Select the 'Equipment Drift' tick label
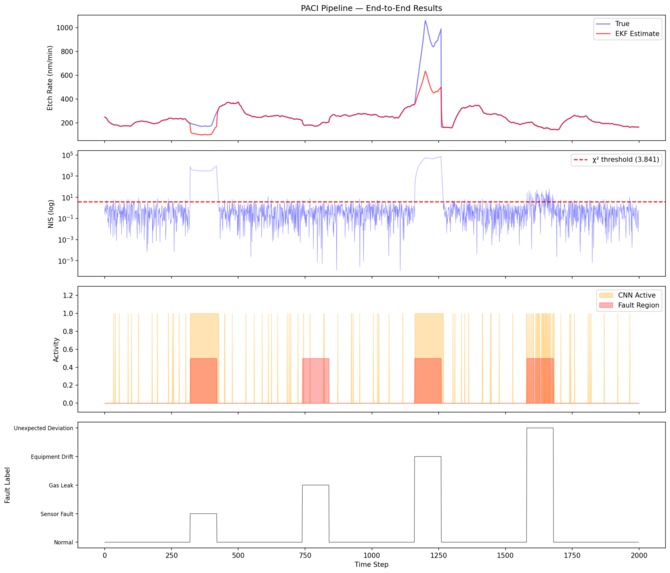The width and height of the screenshot is (670, 573). pos(52,457)
